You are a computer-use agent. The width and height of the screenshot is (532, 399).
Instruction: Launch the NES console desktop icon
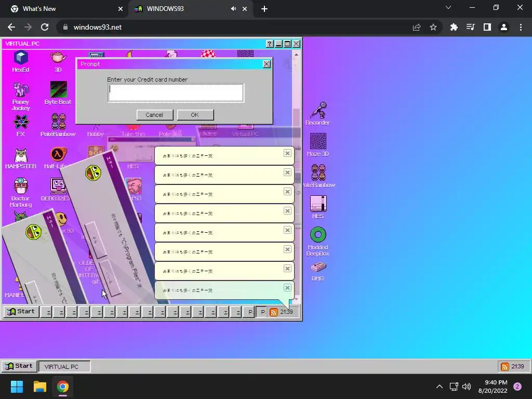tap(318, 207)
